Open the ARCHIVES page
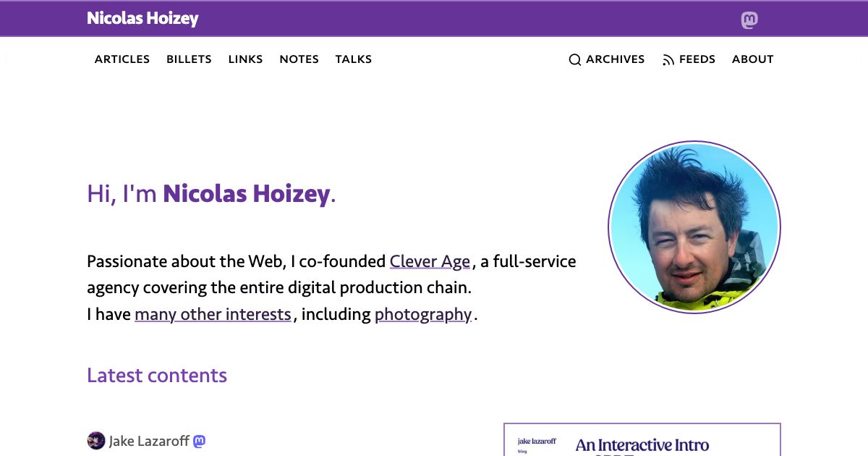The image size is (868, 456). [x=615, y=59]
